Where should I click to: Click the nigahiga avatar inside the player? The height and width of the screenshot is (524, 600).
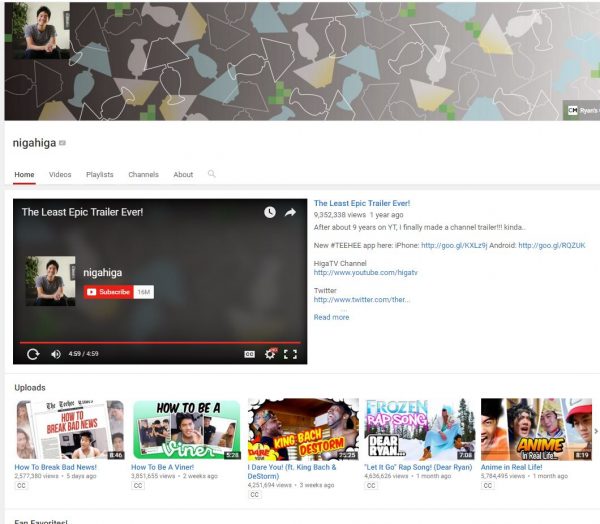(51, 281)
